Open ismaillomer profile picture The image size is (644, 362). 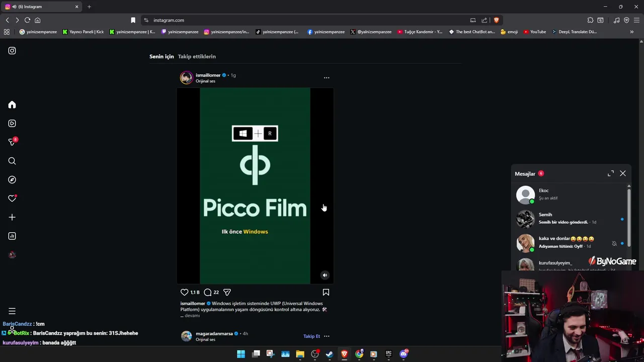click(187, 78)
